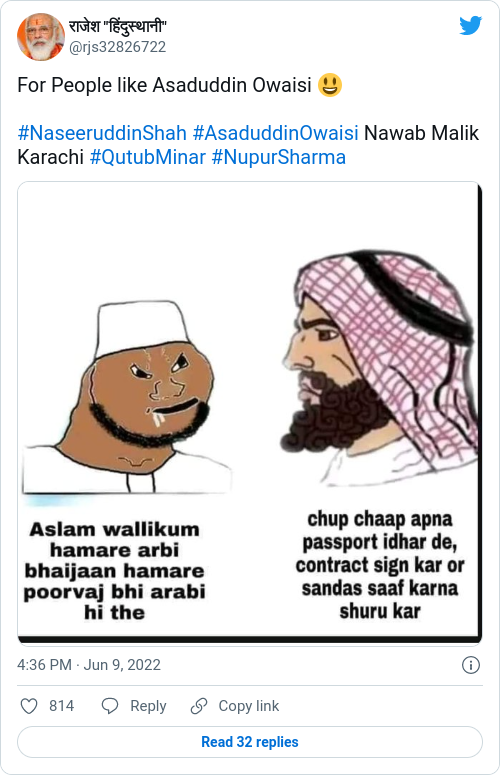This screenshot has width=500, height=775.
Task: Open the #NupurSharma hashtag link
Action: point(279,157)
